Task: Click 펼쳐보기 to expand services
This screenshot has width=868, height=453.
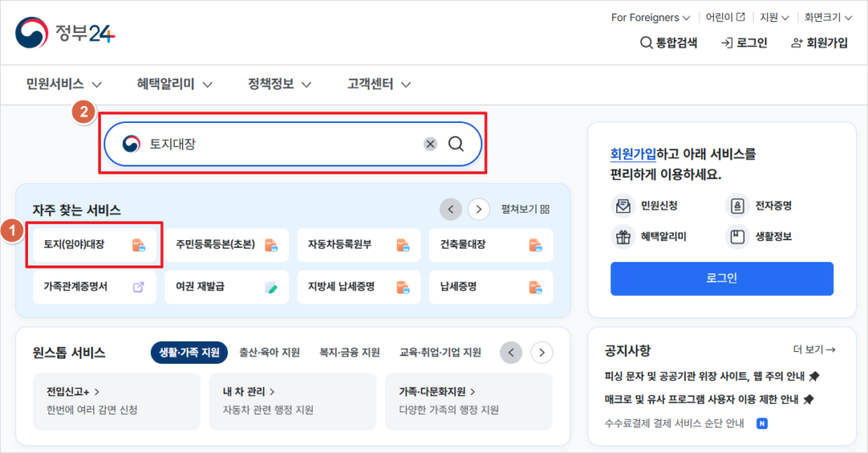Action: [x=526, y=210]
